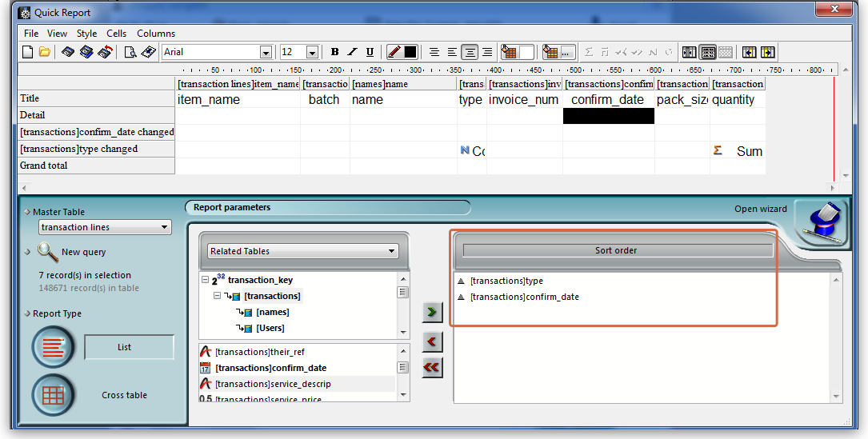868x439 pixels.
Task: Select the Cross table report type
Action: click(x=53, y=395)
